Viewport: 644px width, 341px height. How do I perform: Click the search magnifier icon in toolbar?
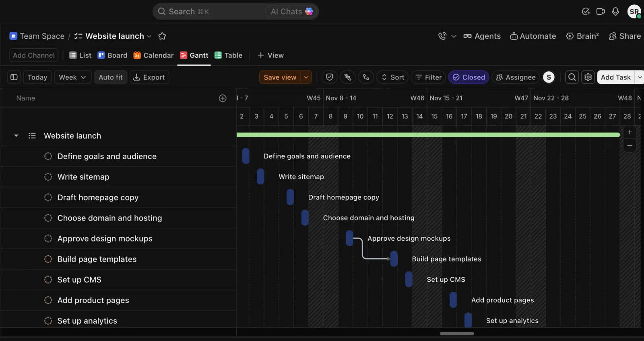[x=572, y=77]
